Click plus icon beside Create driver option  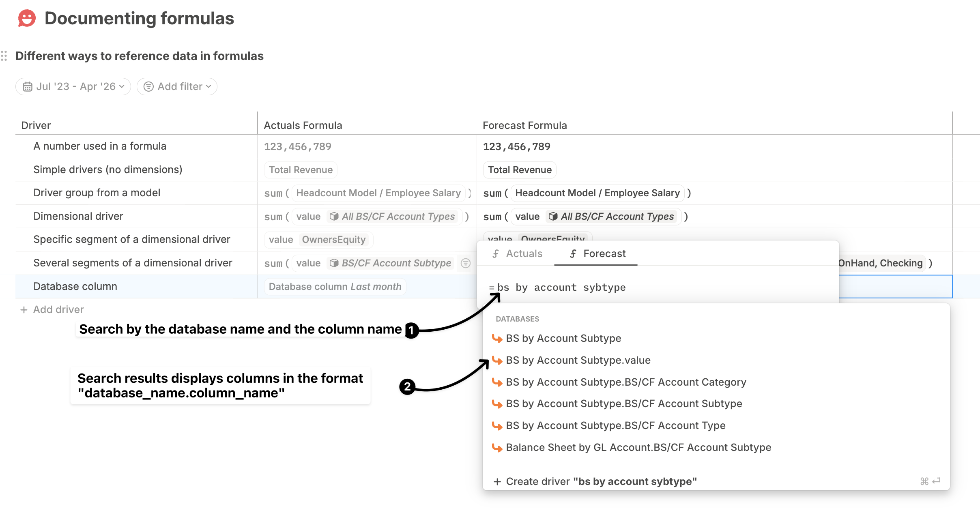tap(497, 482)
